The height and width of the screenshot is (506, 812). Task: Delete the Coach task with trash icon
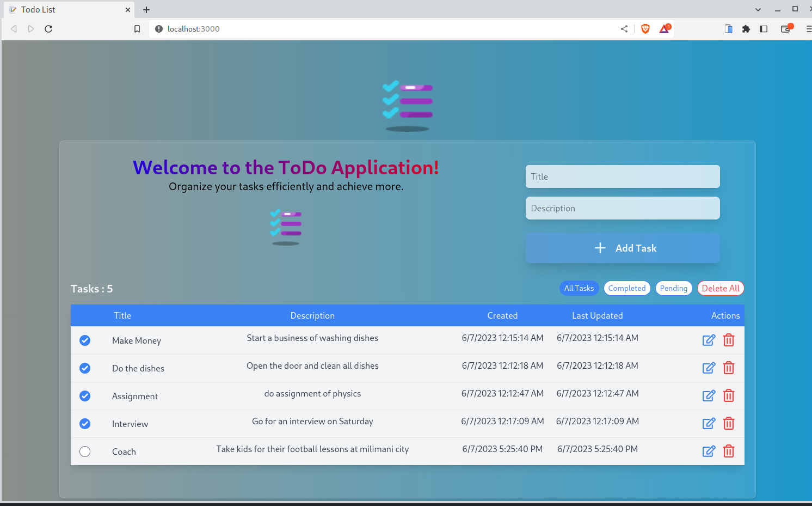(729, 451)
